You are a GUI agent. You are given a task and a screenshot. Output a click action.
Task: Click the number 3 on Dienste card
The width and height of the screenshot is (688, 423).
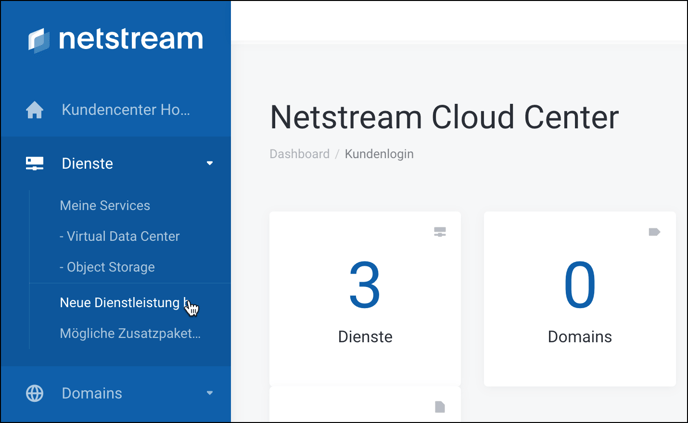point(365,285)
